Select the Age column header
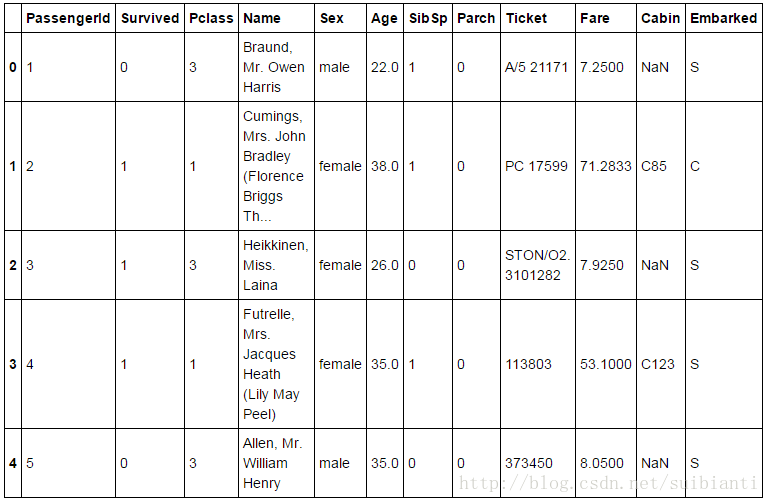770x503 pixels. [384, 18]
